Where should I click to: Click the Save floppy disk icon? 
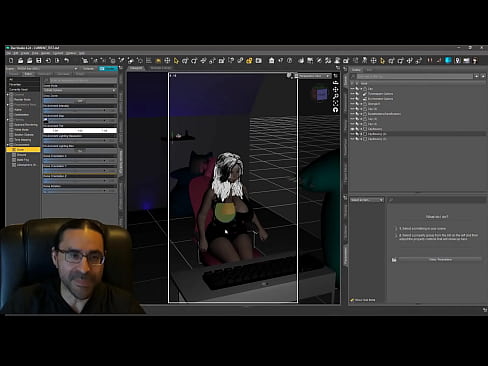click(39, 60)
